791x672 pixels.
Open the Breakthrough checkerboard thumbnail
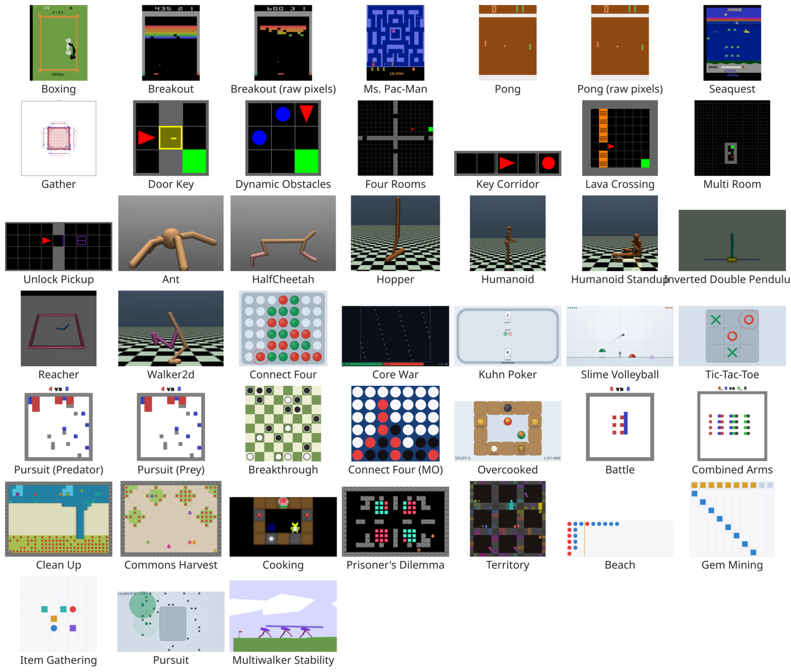(283, 424)
